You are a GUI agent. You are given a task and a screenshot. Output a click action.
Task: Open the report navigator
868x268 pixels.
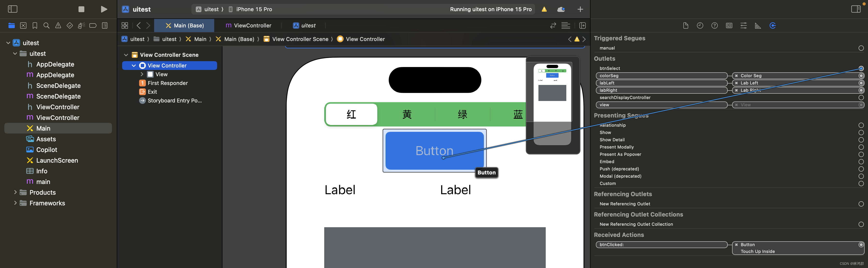[105, 26]
